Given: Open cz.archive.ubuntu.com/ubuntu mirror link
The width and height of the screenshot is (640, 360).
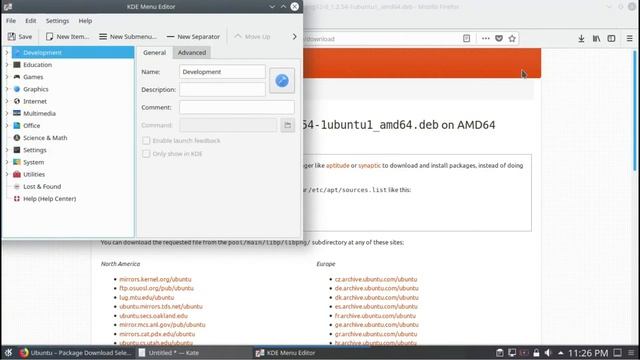Looking at the screenshot, I should point(376,279).
